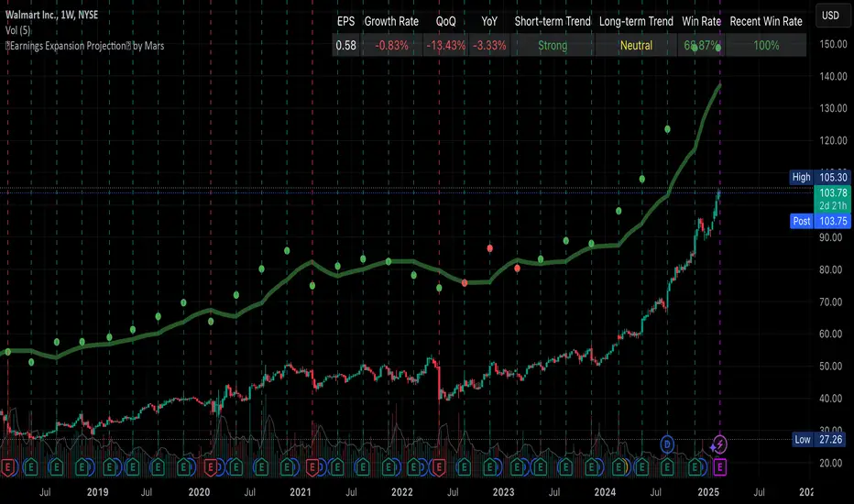The image size is (854, 504).
Task: Click the Post 103.75 price label
Action: pyautogui.click(x=820, y=221)
